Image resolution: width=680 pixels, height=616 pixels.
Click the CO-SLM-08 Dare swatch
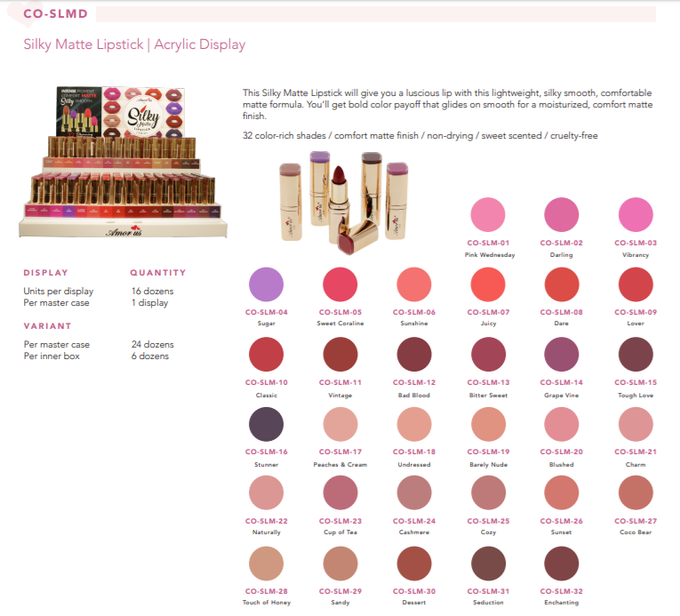[x=562, y=284]
